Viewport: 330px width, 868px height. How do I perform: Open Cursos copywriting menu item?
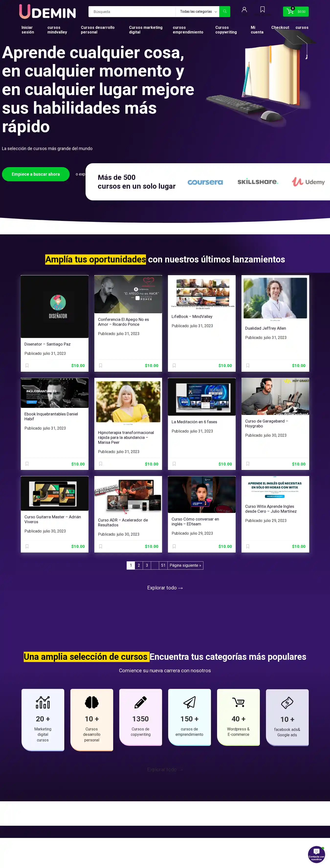click(226, 30)
